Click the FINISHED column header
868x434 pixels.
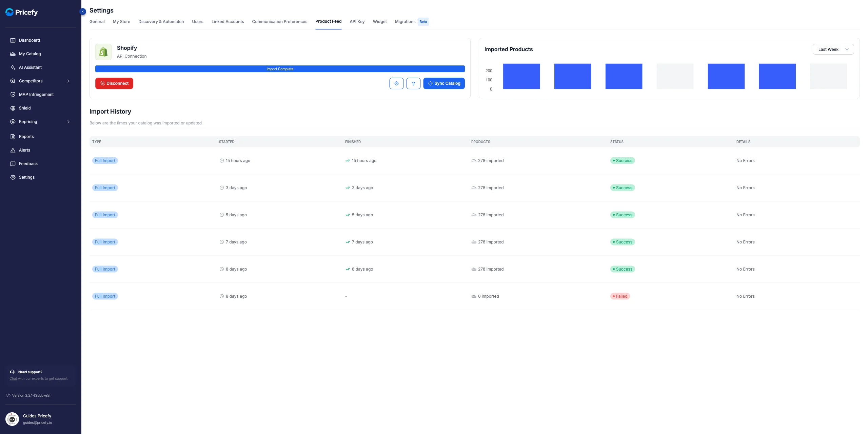[353, 142]
